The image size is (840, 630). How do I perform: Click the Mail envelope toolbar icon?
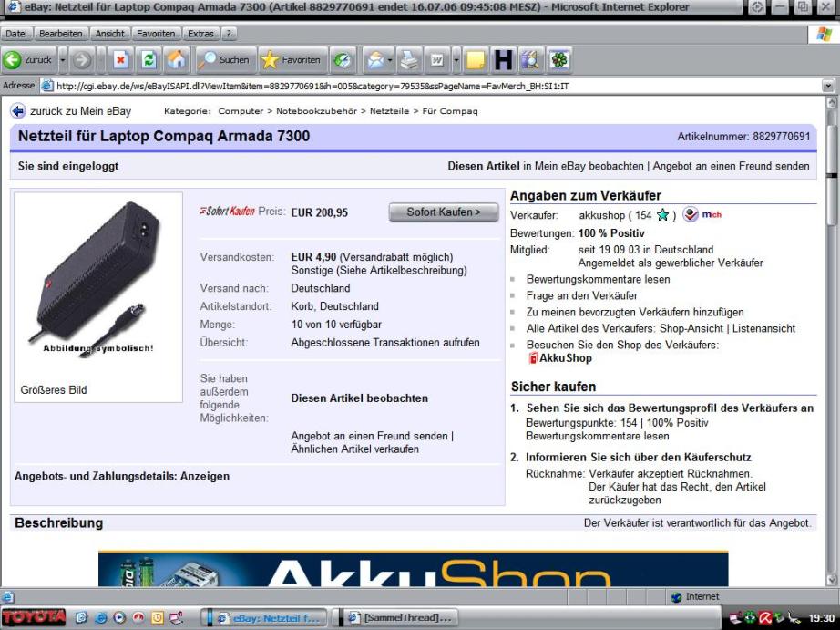coord(375,60)
